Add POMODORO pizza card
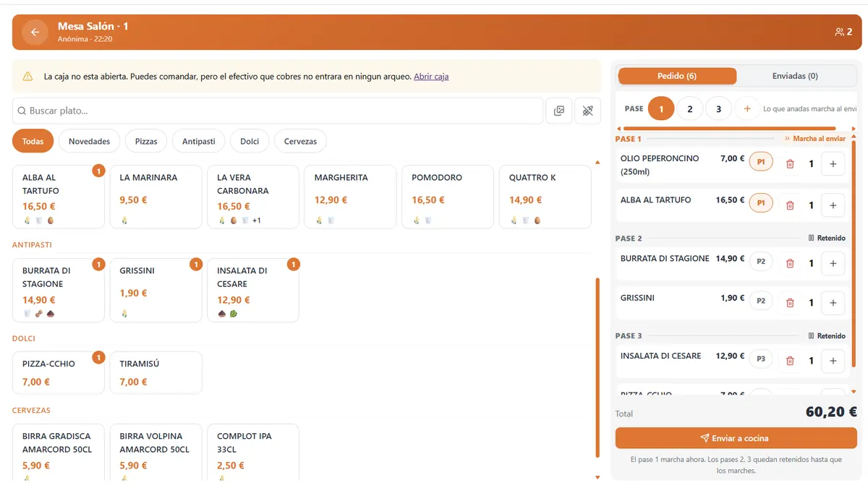 448,197
